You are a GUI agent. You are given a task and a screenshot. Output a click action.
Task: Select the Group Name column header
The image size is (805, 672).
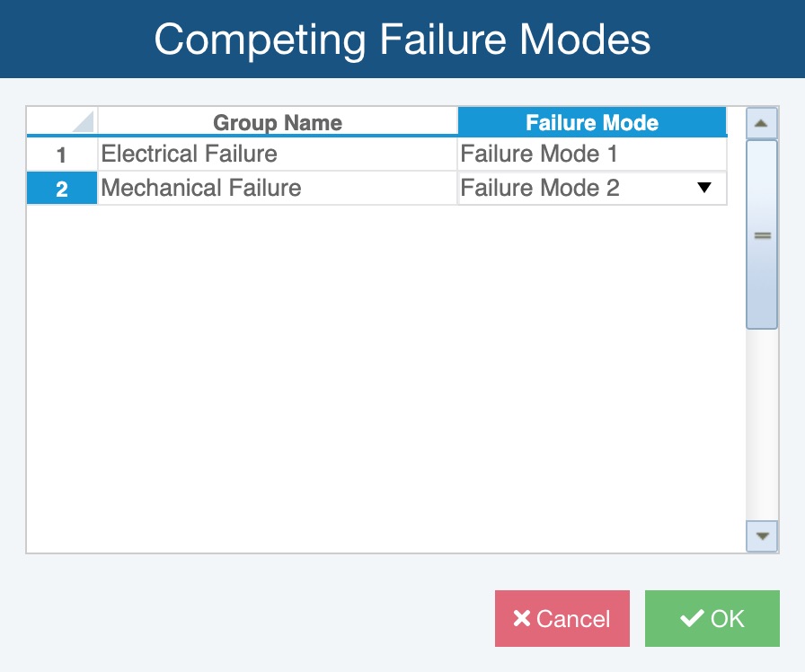point(277,123)
